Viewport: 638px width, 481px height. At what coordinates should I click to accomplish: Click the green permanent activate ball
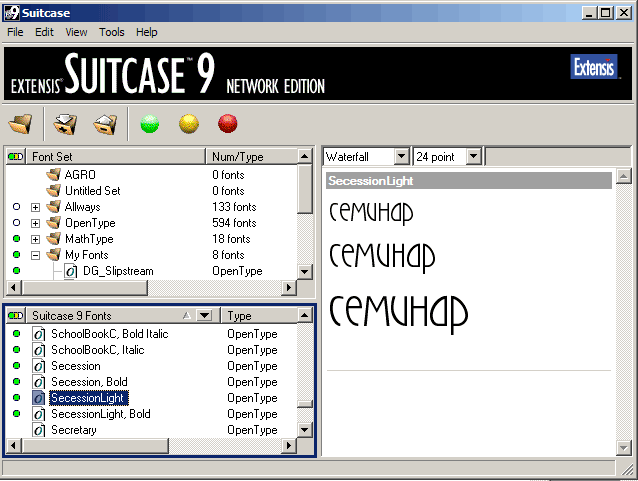[x=150, y=124]
